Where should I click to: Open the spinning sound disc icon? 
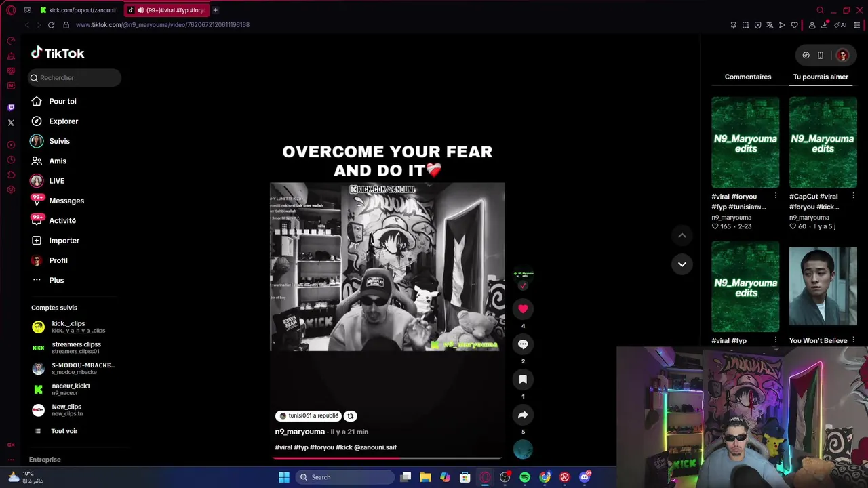point(523,449)
